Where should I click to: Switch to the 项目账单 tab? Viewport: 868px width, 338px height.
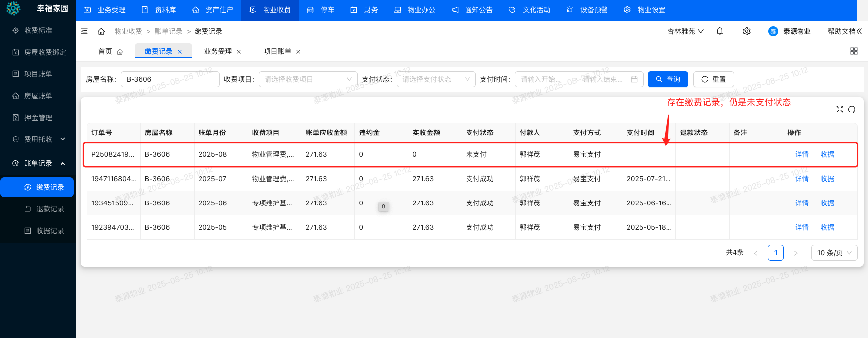(277, 51)
